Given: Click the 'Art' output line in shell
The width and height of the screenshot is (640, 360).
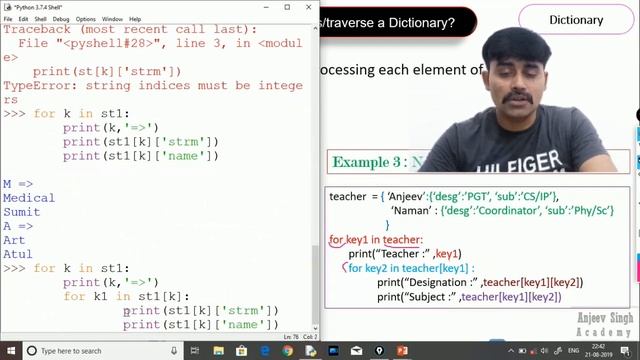Looking at the screenshot, I should (x=14, y=240).
